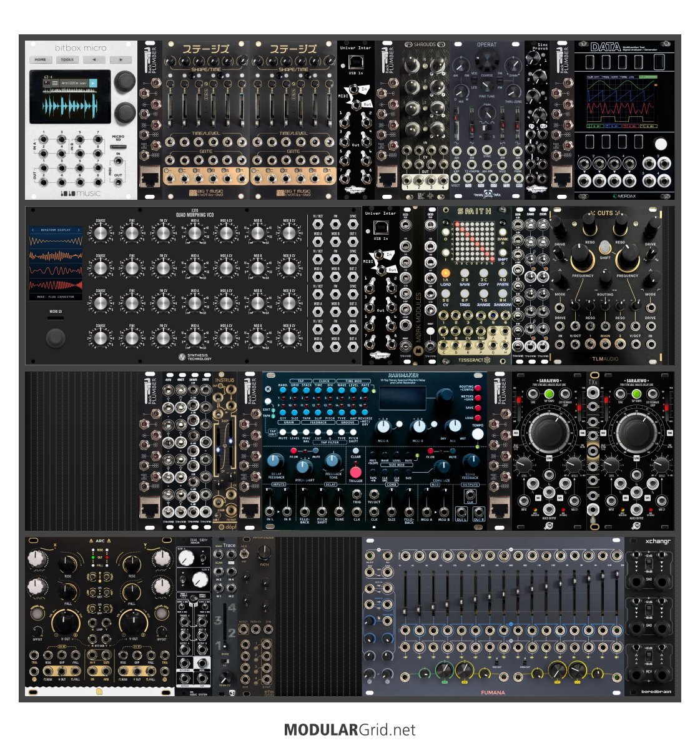This screenshot has height=743, width=700.
Task: Click PATH knob on Pathfinder module
Action: pyautogui.click(x=264, y=551)
